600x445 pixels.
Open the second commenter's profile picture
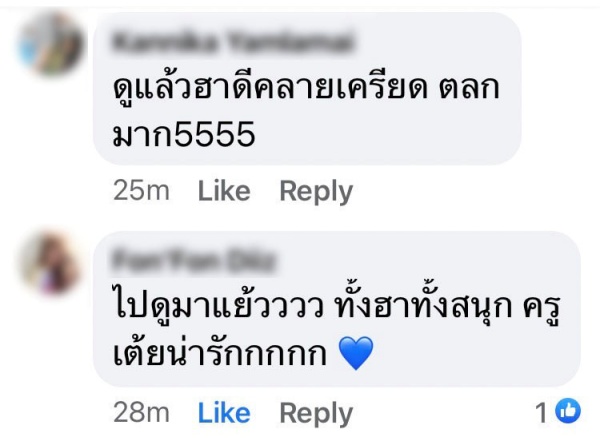pos(51,263)
